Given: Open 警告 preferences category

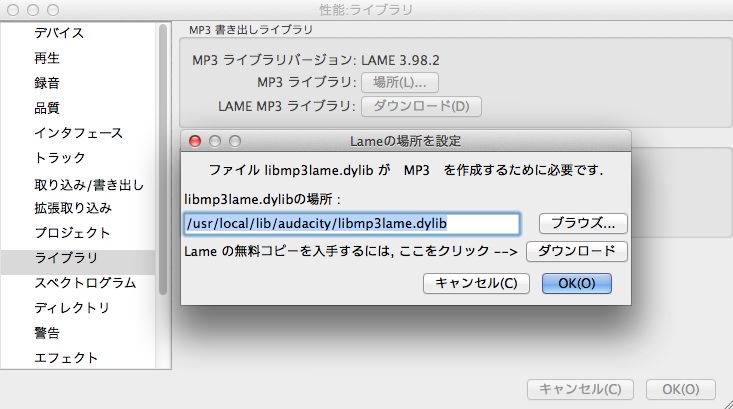Looking at the screenshot, I should pyautogui.click(x=47, y=333).
